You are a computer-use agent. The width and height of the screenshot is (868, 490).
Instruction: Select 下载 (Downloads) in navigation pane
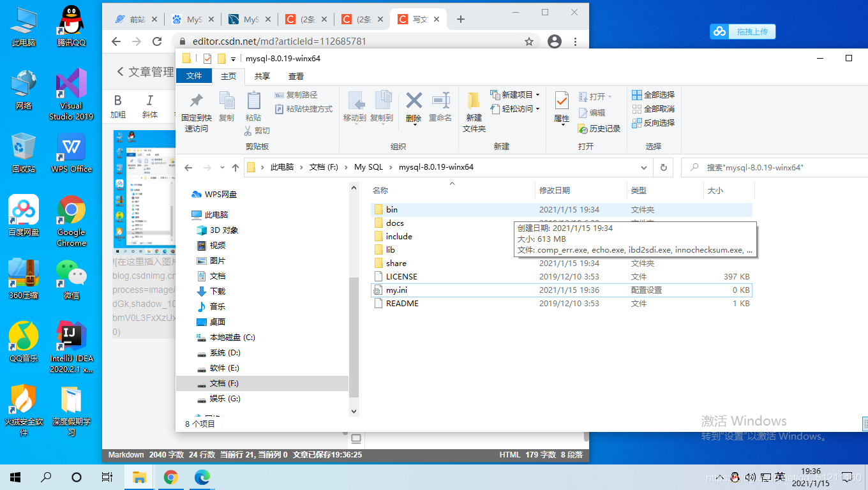click(218, 291)
